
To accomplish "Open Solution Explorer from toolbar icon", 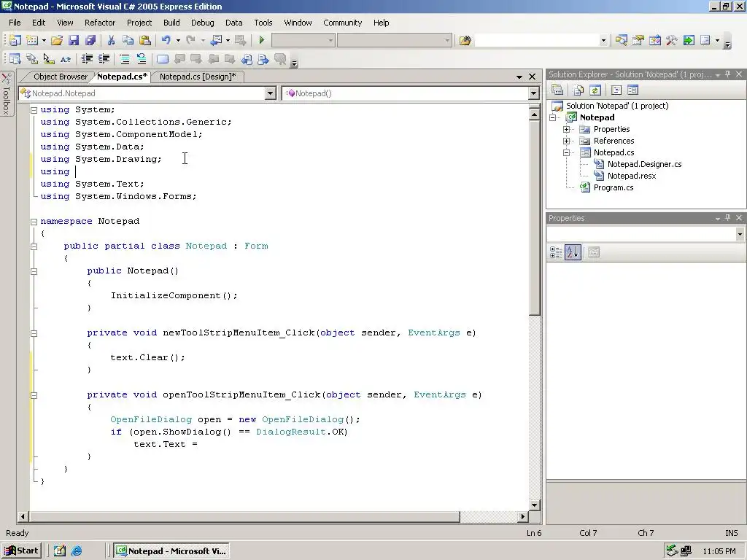I will point(621,41).
